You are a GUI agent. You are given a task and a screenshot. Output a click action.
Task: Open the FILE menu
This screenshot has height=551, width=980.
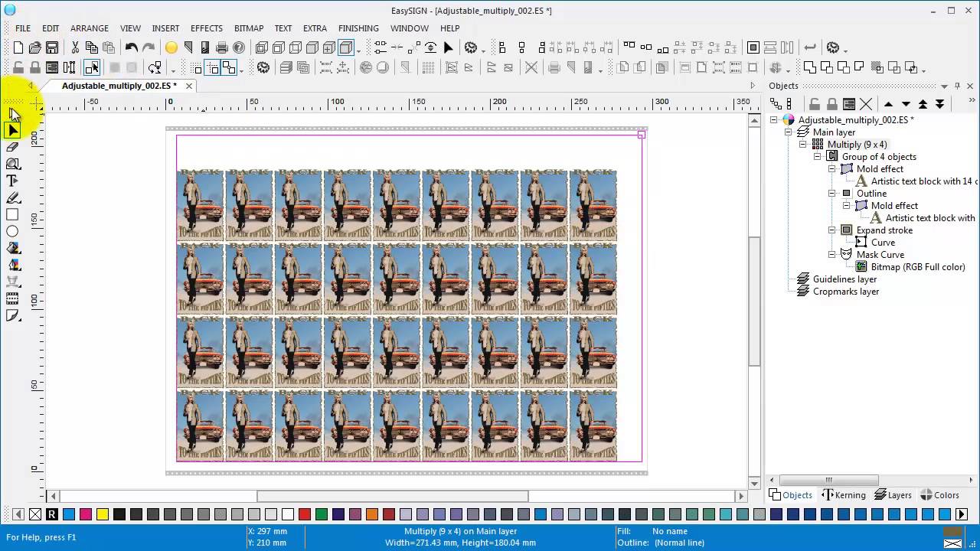point(23,28)
